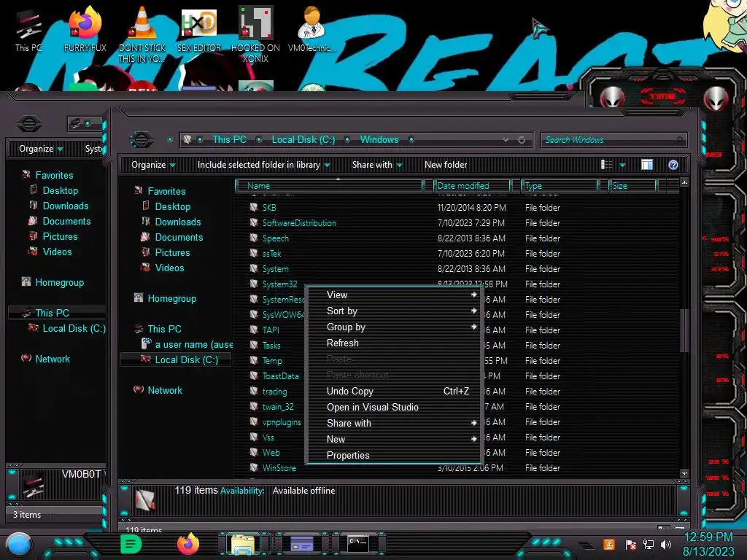Open the view options dropdown arrow

(622, 166)
